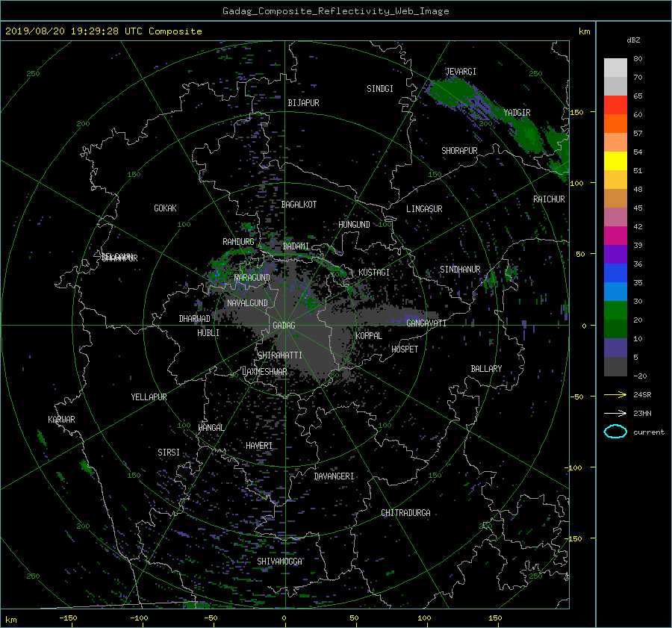Screen dimensions: 672x628
Task: Click the GANGAVATI city label
Action: [x=426, y=323]
